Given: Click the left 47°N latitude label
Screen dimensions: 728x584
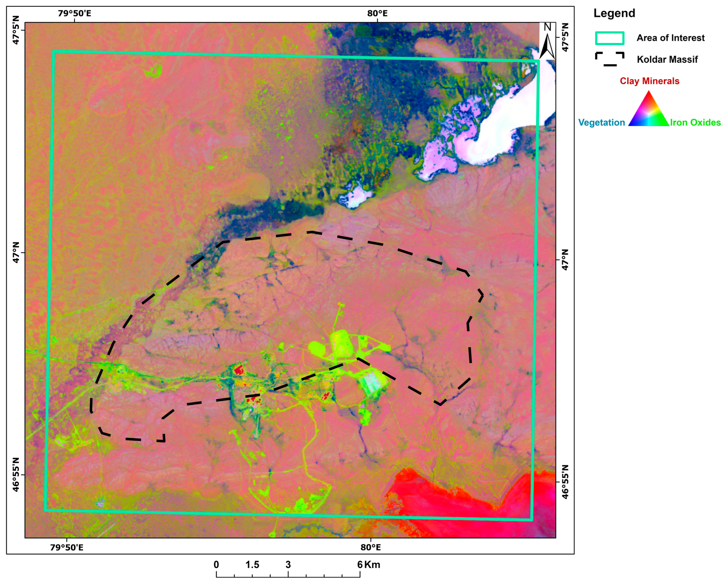Looking at the screenshot, I should click(x=16, y=253).
